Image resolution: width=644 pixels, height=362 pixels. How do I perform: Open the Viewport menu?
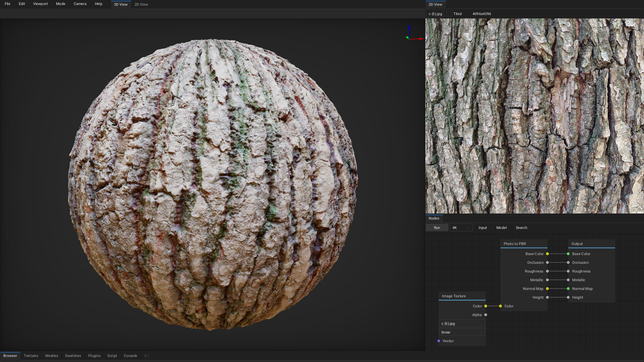[x=40, y=4]
